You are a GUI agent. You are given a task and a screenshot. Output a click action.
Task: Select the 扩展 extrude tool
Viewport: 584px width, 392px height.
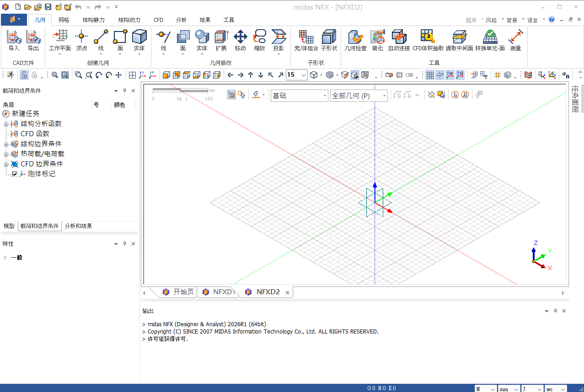pos(221,37)
